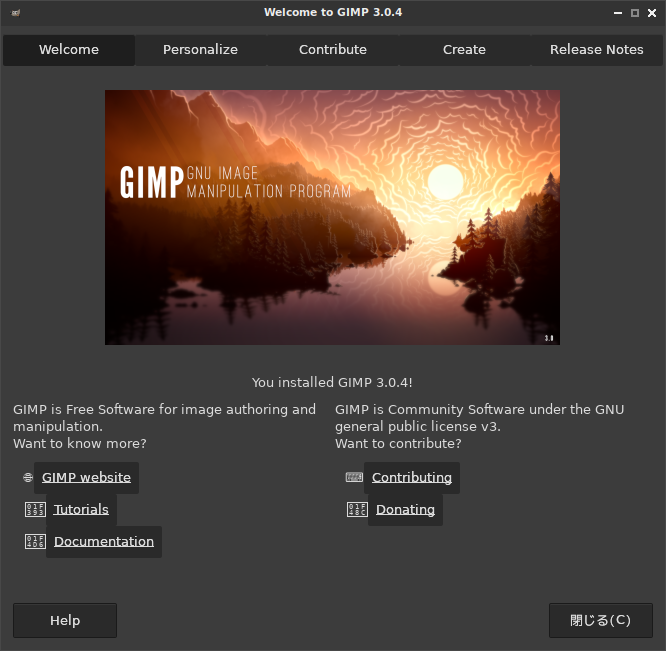Select the Welcome tab
Screen dimensions: 666x651
click(x=69, y=50)
